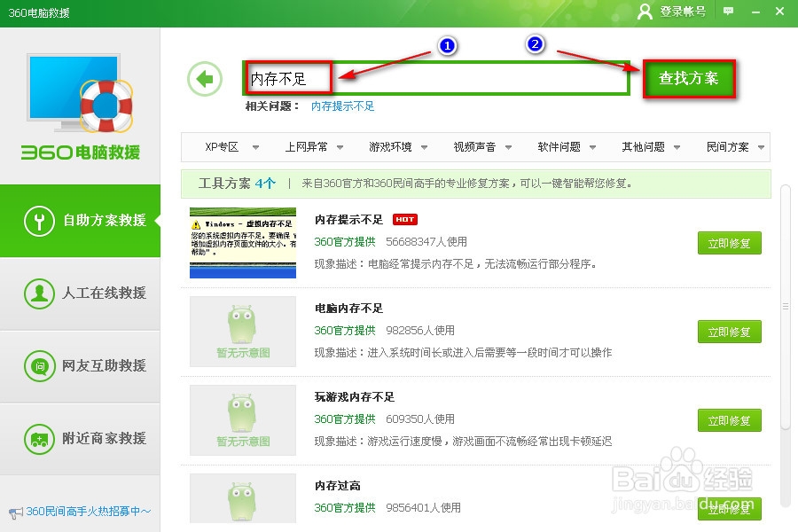
Task: Click 56688347人使用 usage count
Action: tap(426, 242)
